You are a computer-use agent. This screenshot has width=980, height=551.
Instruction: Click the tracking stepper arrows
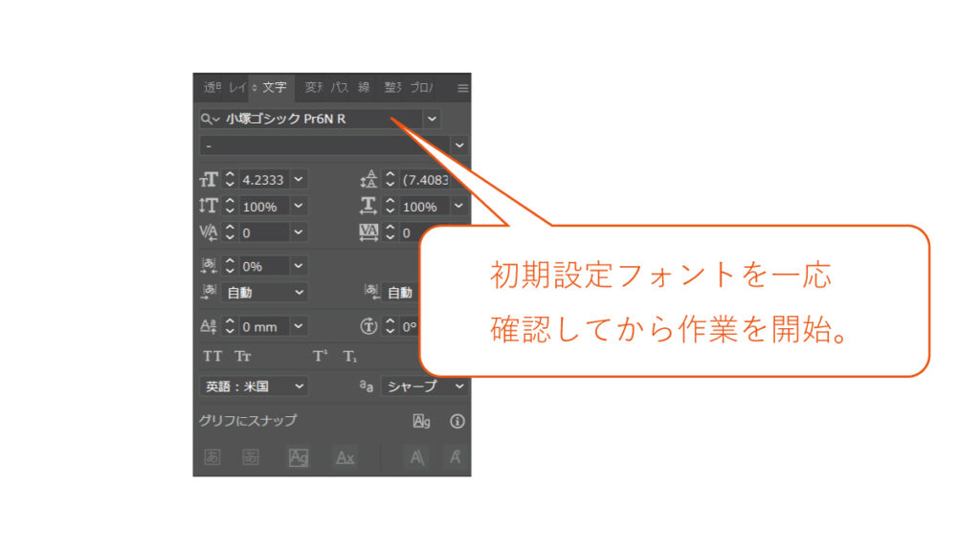click(390, 233)
